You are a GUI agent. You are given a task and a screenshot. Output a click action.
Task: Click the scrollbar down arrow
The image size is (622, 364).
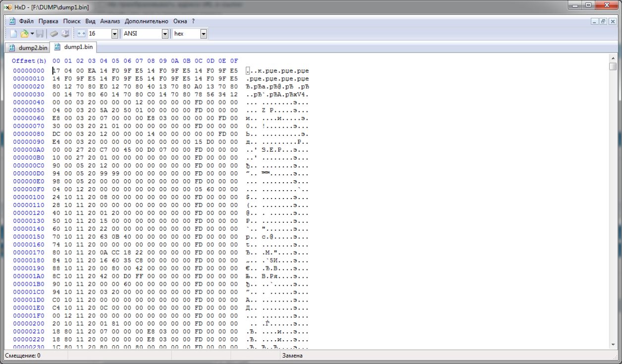click(613, 345)
